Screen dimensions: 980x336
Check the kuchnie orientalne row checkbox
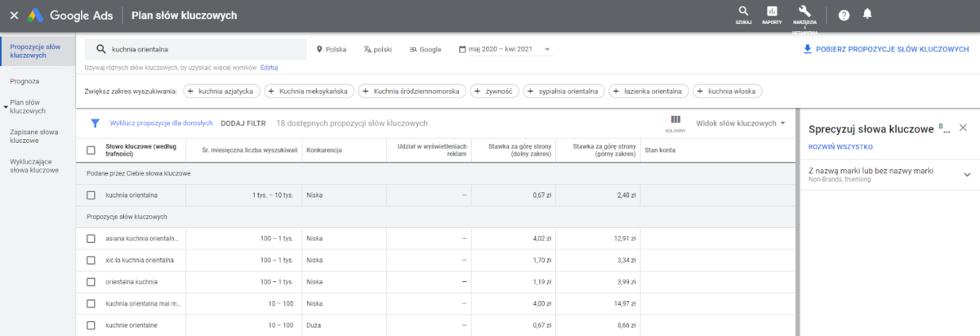point(91,325)
